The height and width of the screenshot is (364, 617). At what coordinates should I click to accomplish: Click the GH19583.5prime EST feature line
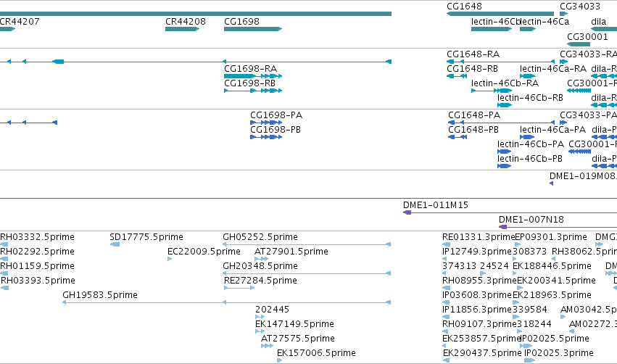click(227, 302)
